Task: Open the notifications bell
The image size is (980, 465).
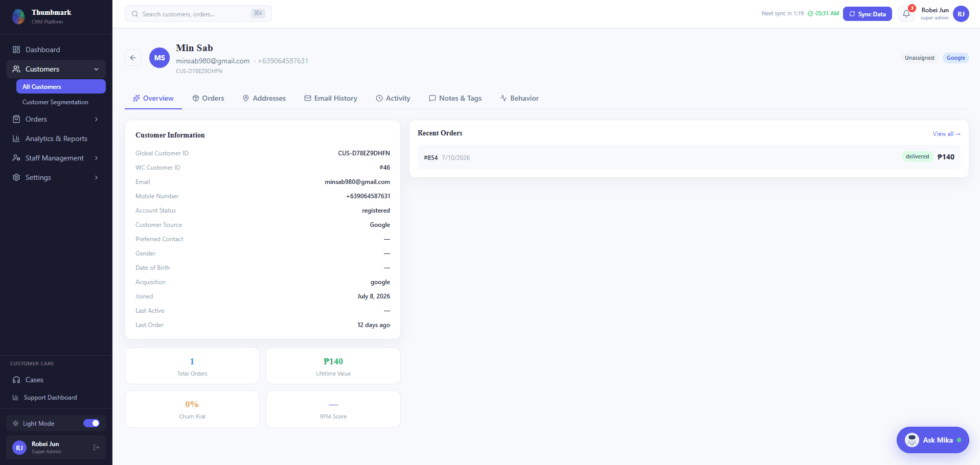Action: click(906, 14)
